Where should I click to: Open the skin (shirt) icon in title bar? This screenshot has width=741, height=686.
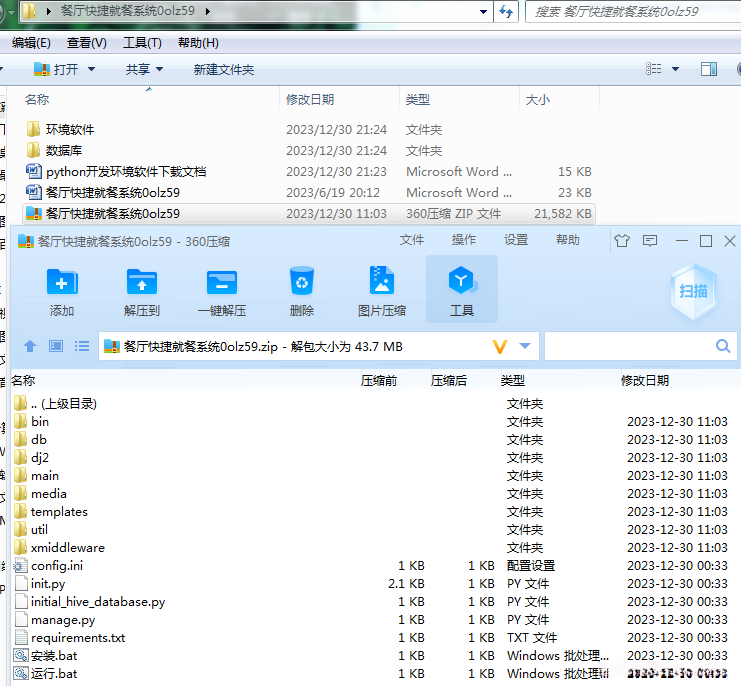[x=621, y=241]
